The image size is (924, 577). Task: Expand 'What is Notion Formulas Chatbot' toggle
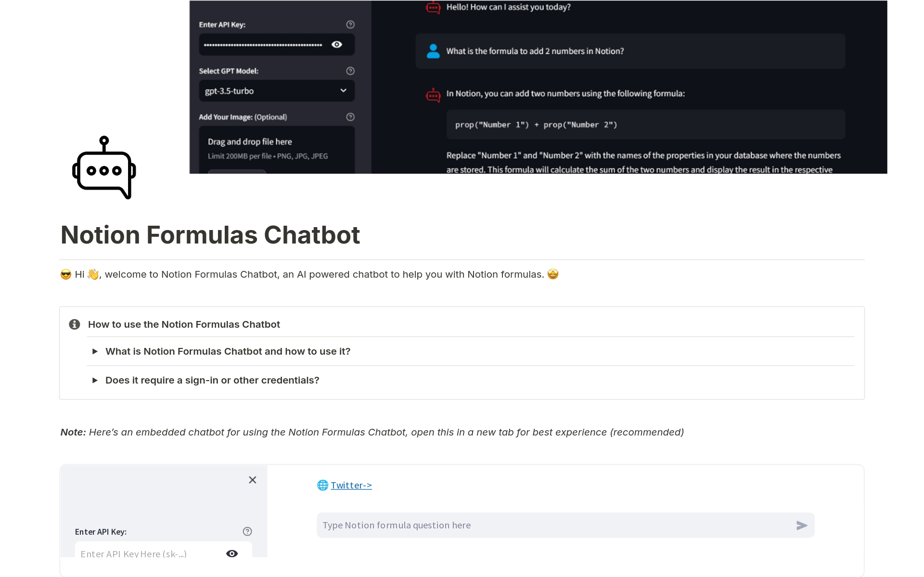[x=95, y=351]
